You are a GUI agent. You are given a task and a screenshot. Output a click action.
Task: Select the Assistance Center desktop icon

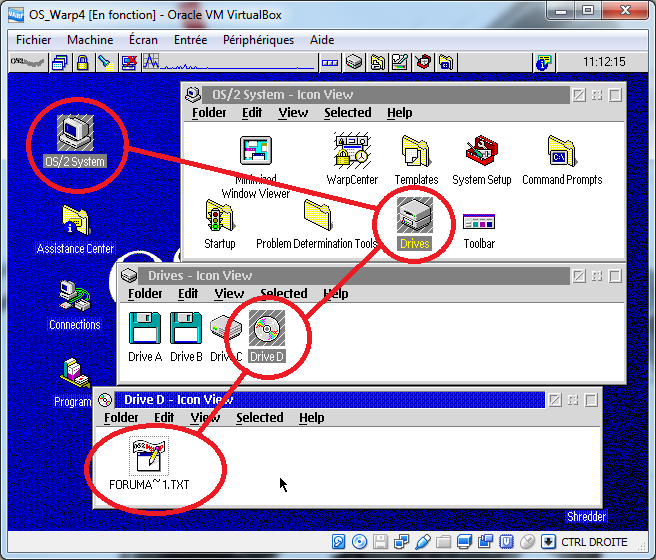tap(75, 229)
